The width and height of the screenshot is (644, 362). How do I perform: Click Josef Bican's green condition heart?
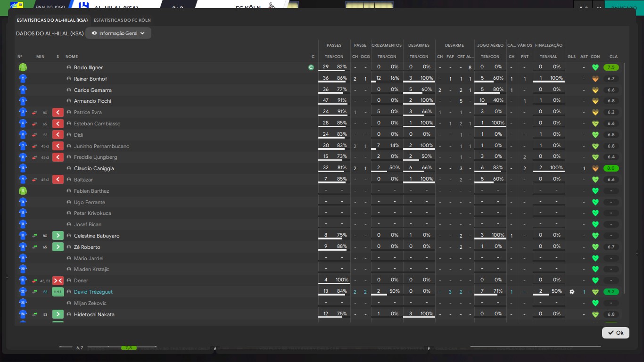tap(595, 224)
